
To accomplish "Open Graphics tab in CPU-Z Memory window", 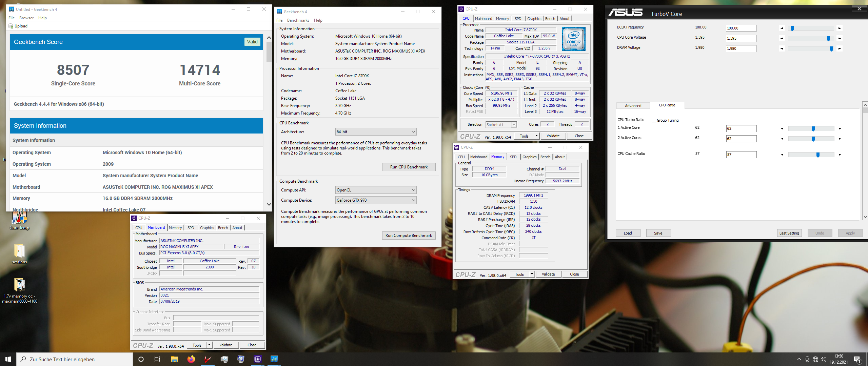I will pyautogui.click(x=529, y=157).
